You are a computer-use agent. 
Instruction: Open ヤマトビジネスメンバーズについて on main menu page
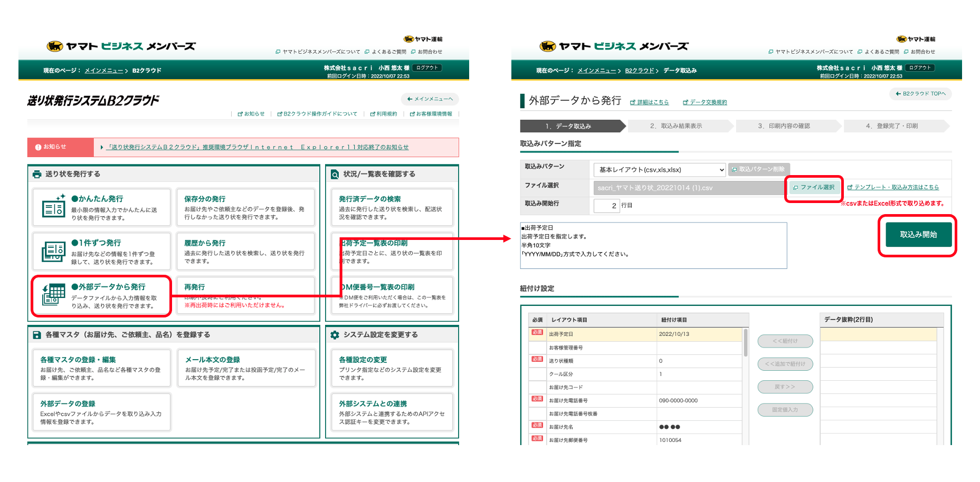(318, 52)
